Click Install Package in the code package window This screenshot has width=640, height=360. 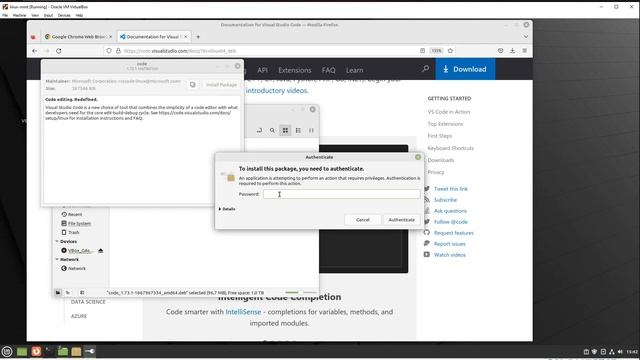coord(221,85)
